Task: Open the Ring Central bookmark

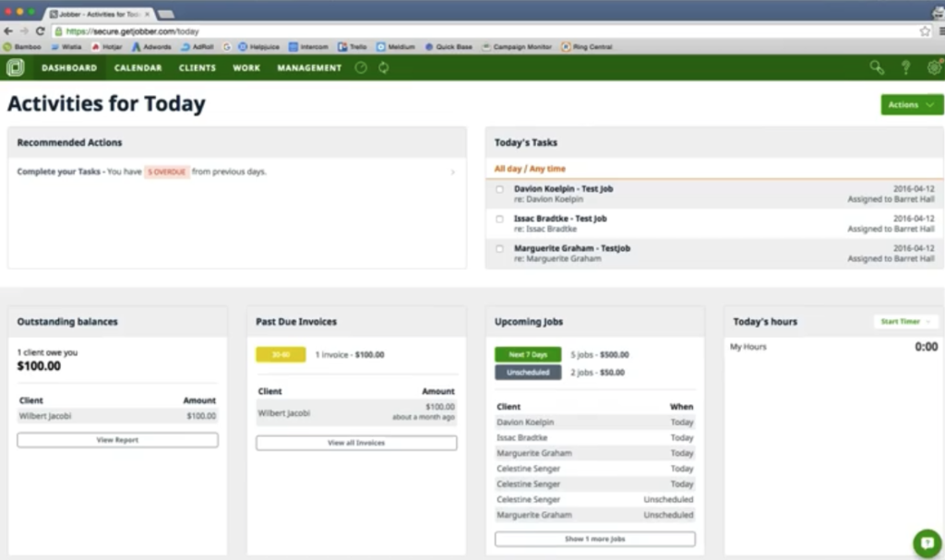Action: [x=587, y=46]
